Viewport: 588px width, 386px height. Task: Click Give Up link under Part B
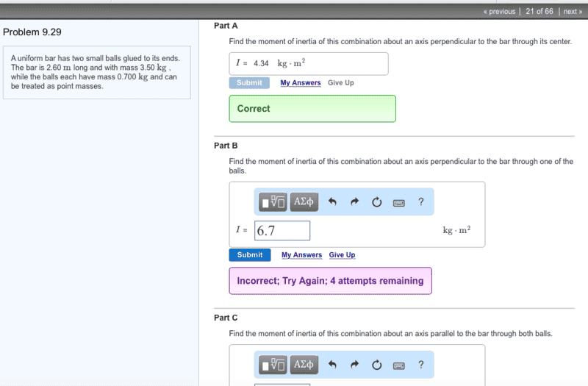342,255
